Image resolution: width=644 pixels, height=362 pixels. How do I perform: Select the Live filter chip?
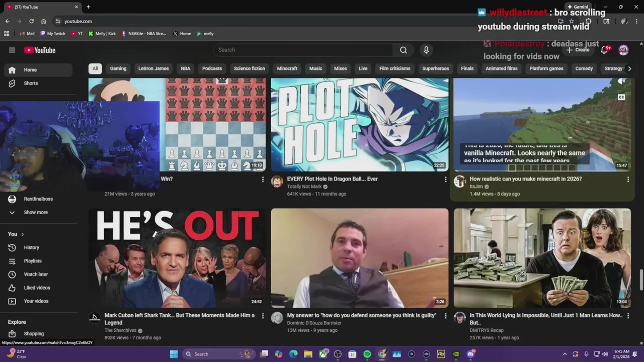pos(363,68)
